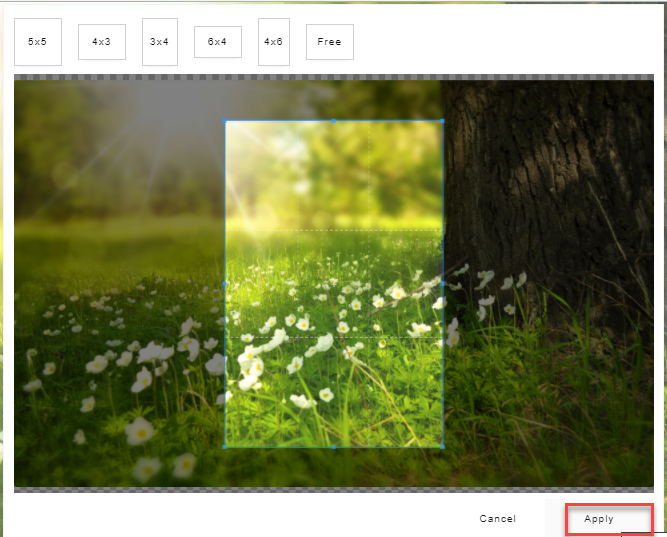The height and width of the screenshot is (537, 667).
Task: Click the right edge middle crop handle
Action: (x=443, y=284)
